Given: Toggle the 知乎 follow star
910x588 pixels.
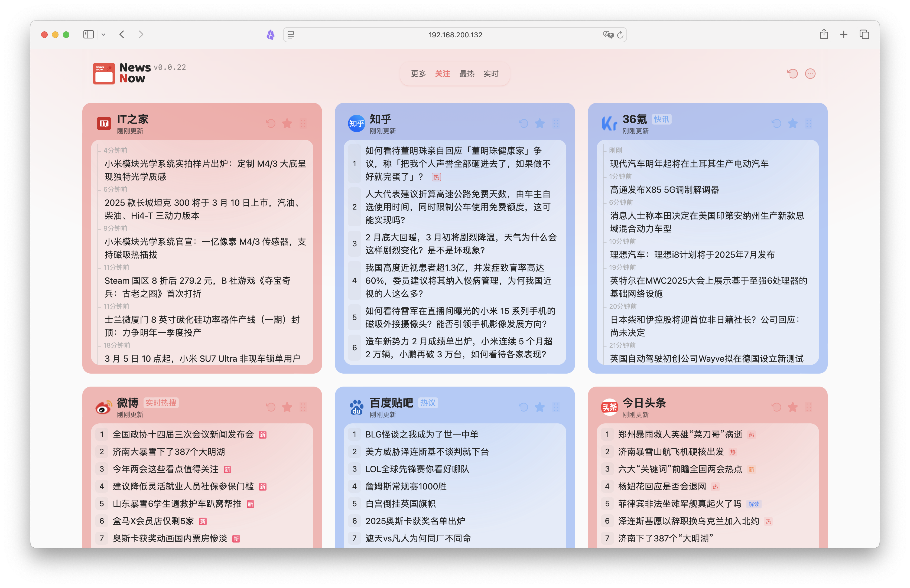Looking at the screenshot, I should pyautogui.click(x=539, y=123).
